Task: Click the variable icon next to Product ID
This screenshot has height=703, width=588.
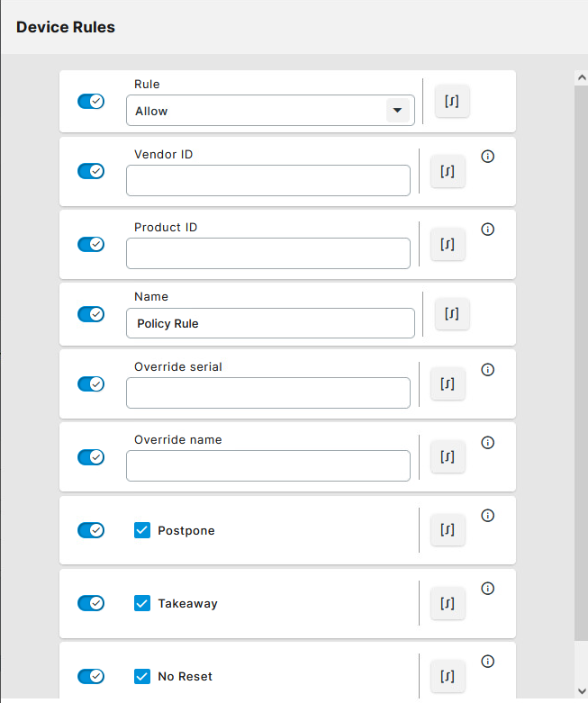Action: (448, 244)
